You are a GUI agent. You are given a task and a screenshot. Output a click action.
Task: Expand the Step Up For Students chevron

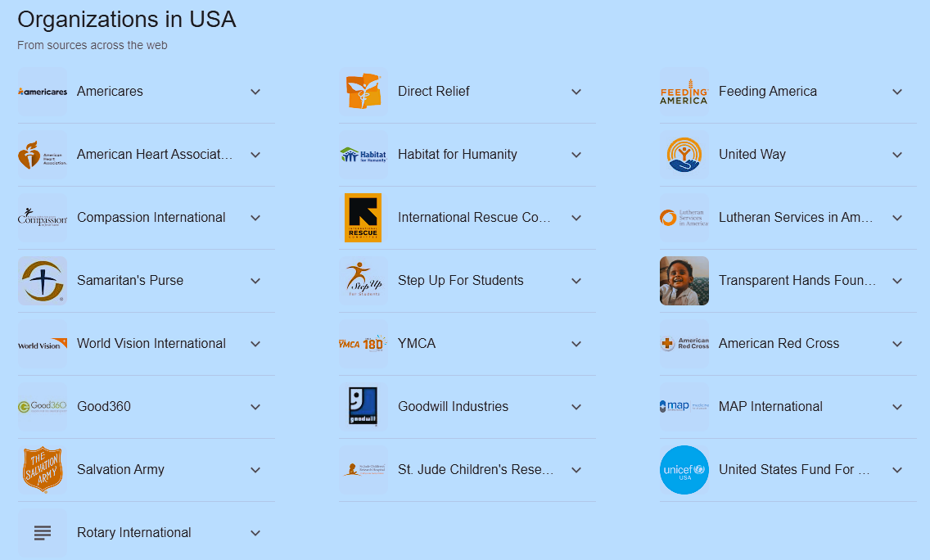576,281
